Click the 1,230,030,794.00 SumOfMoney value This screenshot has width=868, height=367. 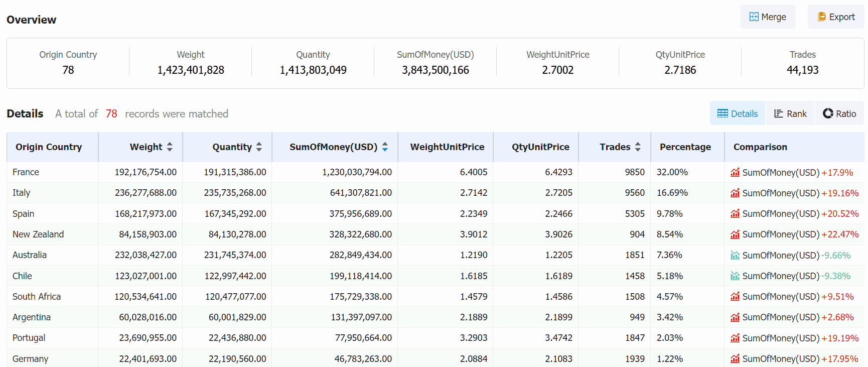[357, 172]
